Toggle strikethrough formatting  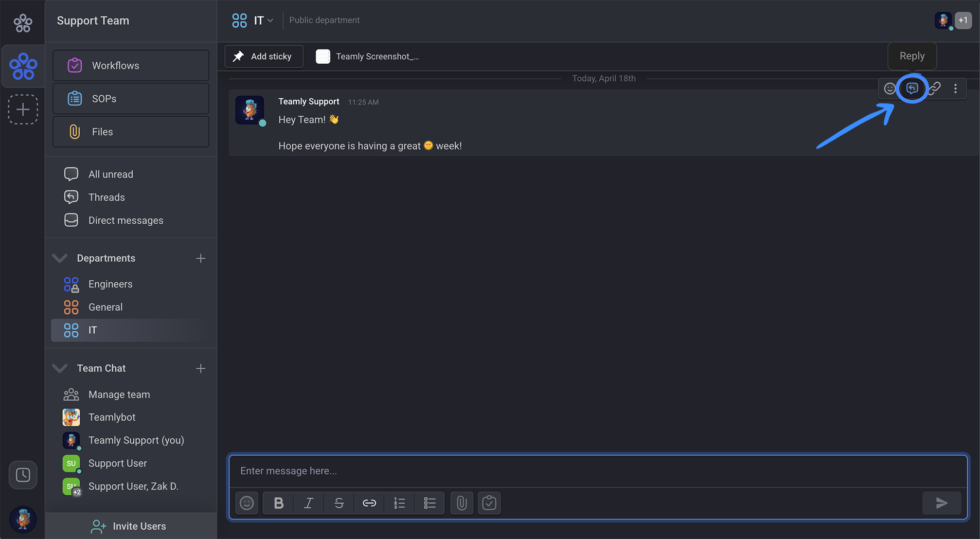(x=339, y=503)
